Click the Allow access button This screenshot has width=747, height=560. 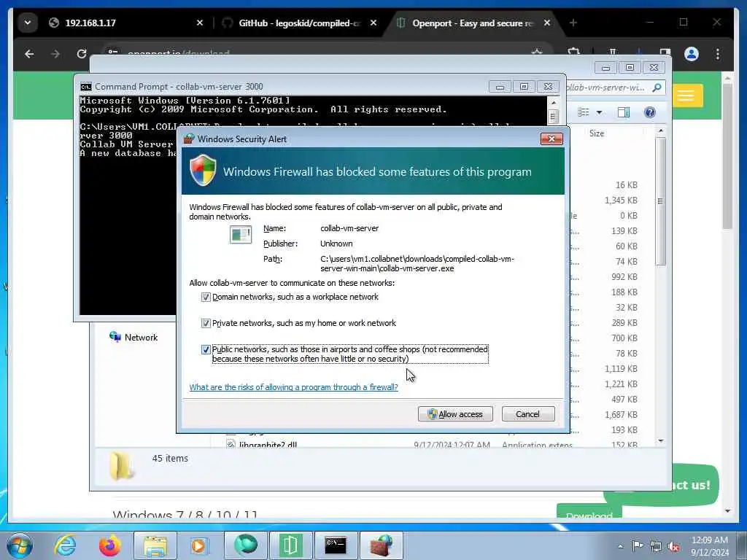tap(455, 414)
